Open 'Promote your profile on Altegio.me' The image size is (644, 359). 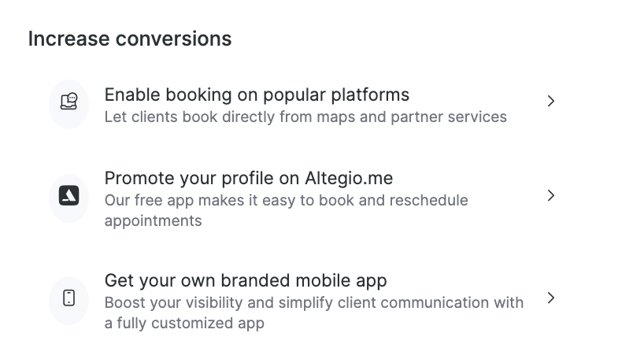point(248,178)
